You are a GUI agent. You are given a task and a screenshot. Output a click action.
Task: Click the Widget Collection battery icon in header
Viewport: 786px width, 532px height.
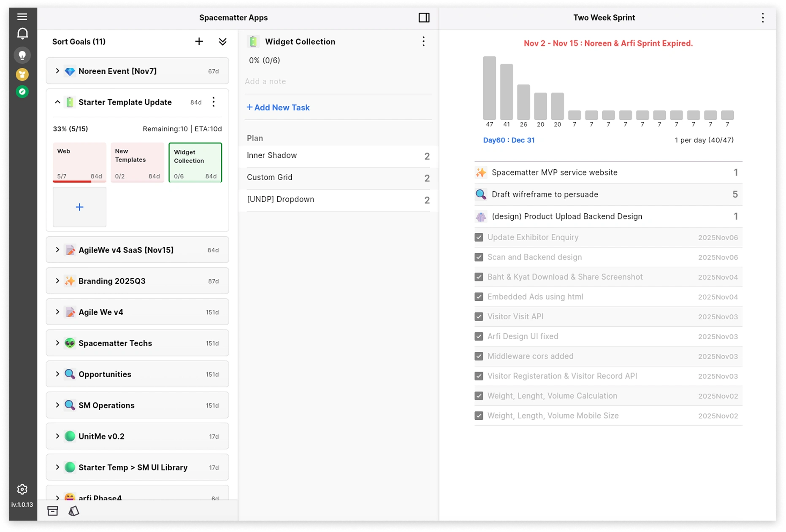click(x=253, y=41)
